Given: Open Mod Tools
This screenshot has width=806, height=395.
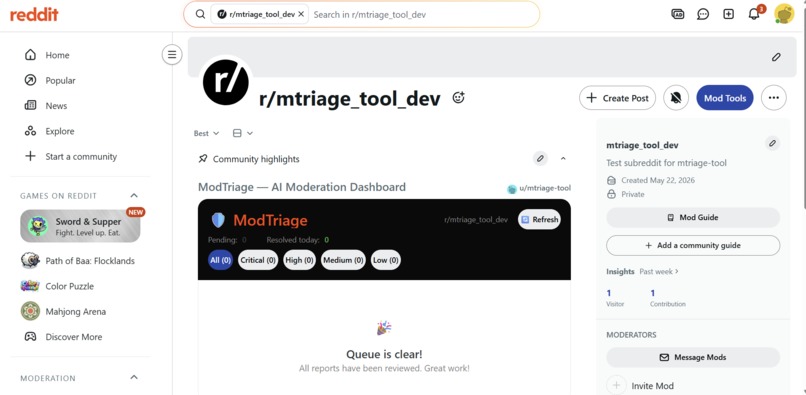Looking at the screenshot, I should click(x=725, y=98).
